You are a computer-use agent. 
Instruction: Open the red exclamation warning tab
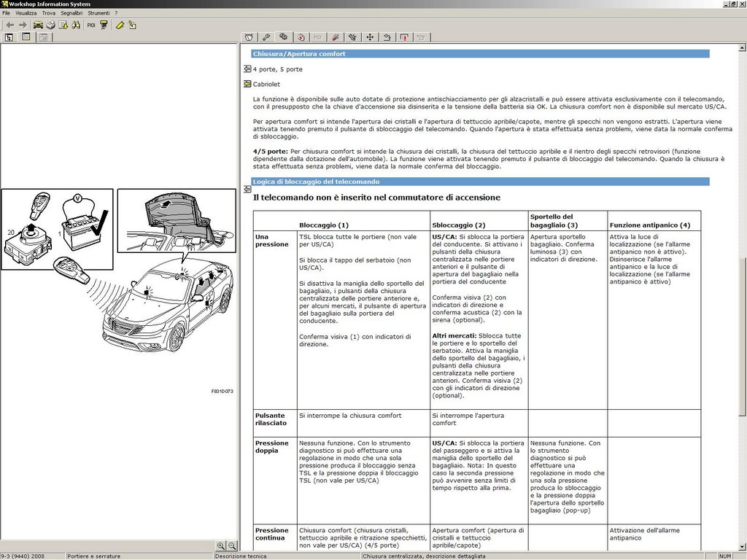point(404,37)
